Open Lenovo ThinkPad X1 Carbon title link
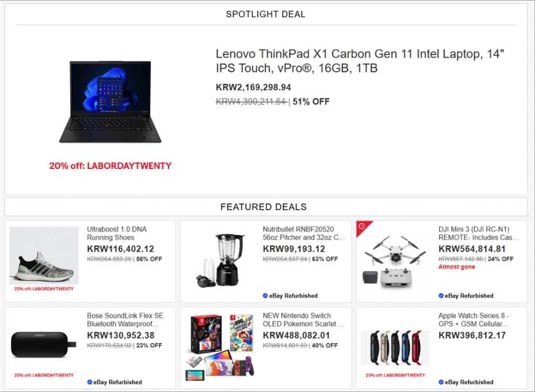 [x=360, y=61]
